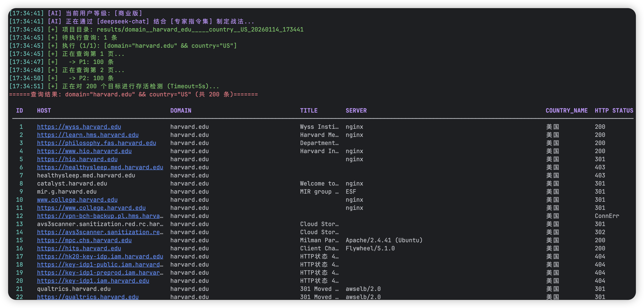
Task: Open the https://www.hio.harvard.edu link
Action: pos(84,151)
